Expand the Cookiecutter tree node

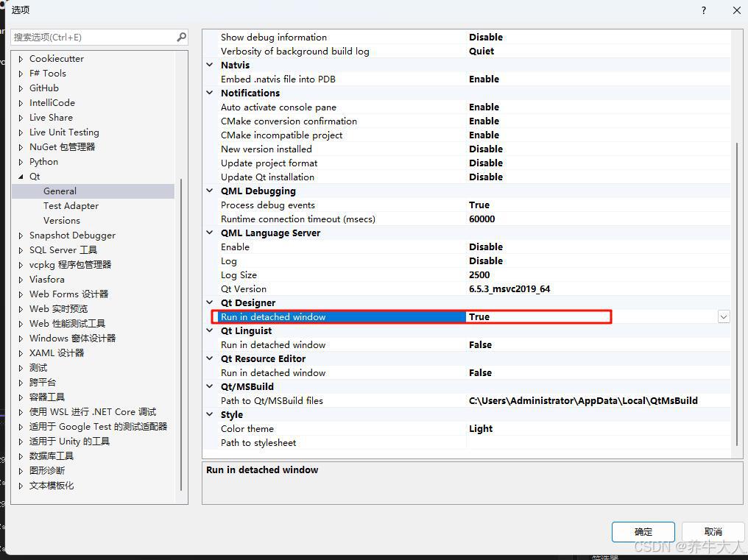tap(21, 59)
